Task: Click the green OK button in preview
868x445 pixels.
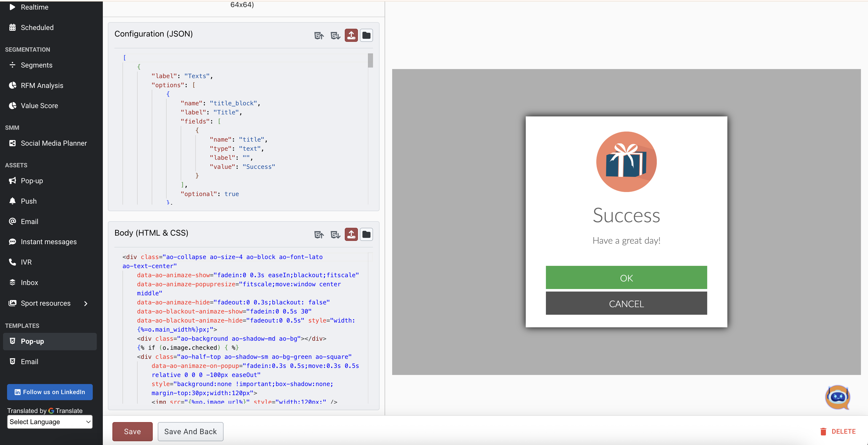Action: pos(626,278)
